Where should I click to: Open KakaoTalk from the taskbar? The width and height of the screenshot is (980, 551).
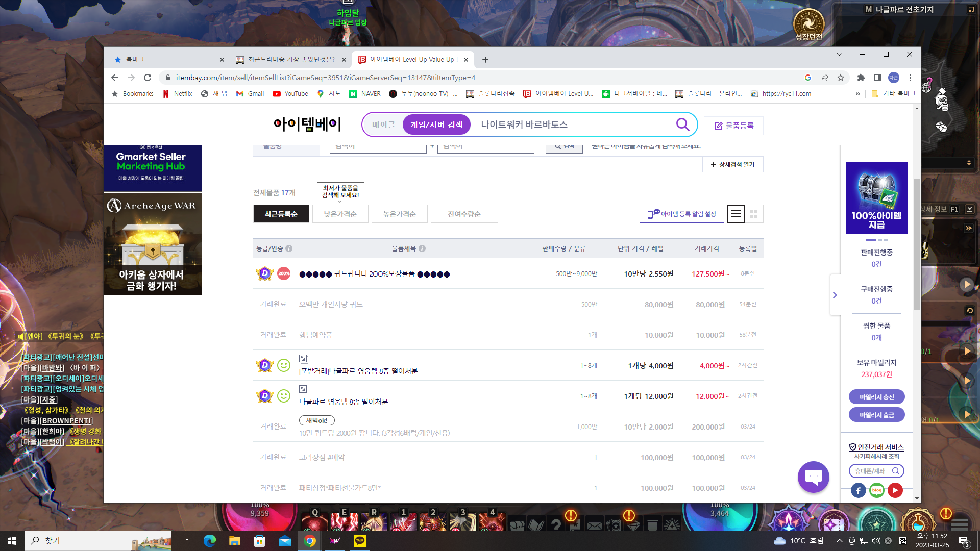click(x=360, y=541)
